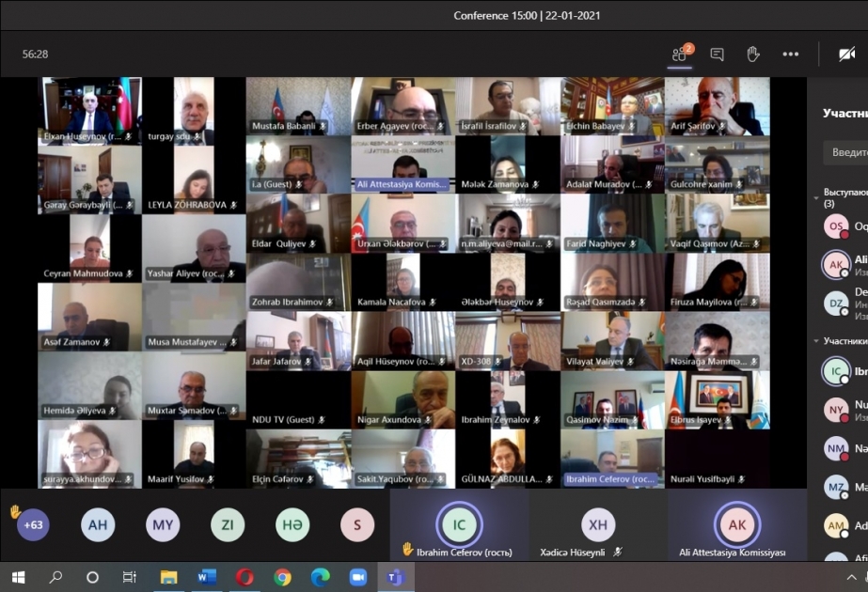The height and width of the screenshot is (592, 868).
Task: Select Kamala Nacafova video tile
Action: (403, 282)
